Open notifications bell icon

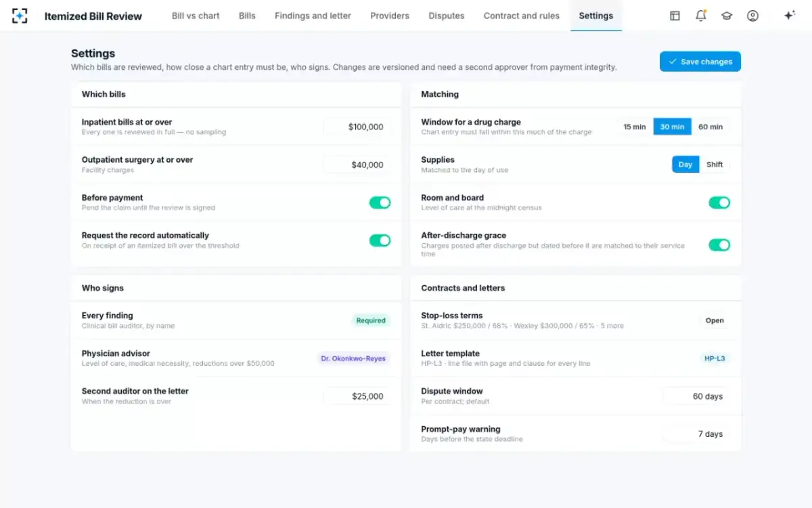(x=701, y=16)
